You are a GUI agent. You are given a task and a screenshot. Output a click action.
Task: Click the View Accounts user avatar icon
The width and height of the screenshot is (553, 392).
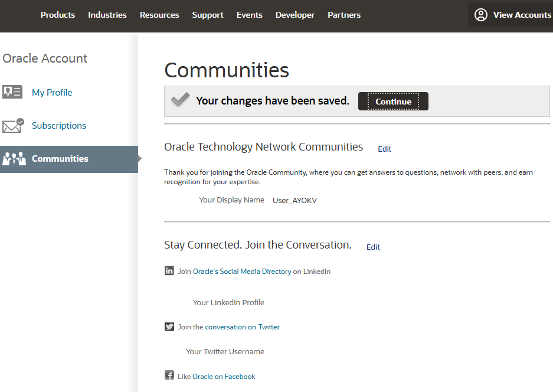(x=480, y=15)
